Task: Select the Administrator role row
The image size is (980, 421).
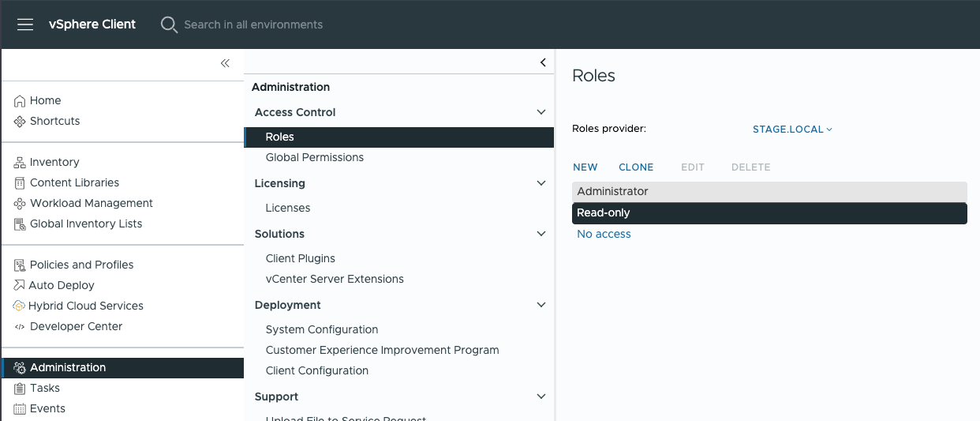Action: pos(769,191)
